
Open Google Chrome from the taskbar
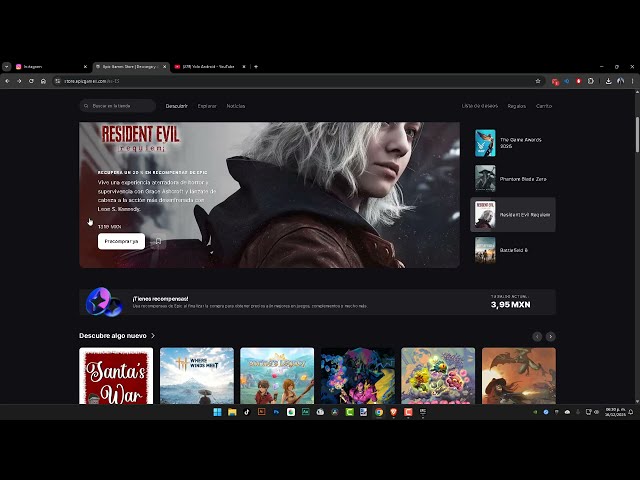[379, 412]
